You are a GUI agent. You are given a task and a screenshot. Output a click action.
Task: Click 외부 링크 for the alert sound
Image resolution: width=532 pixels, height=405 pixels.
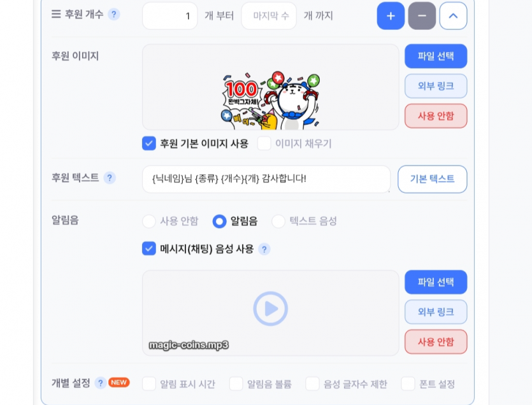(436, 312)
